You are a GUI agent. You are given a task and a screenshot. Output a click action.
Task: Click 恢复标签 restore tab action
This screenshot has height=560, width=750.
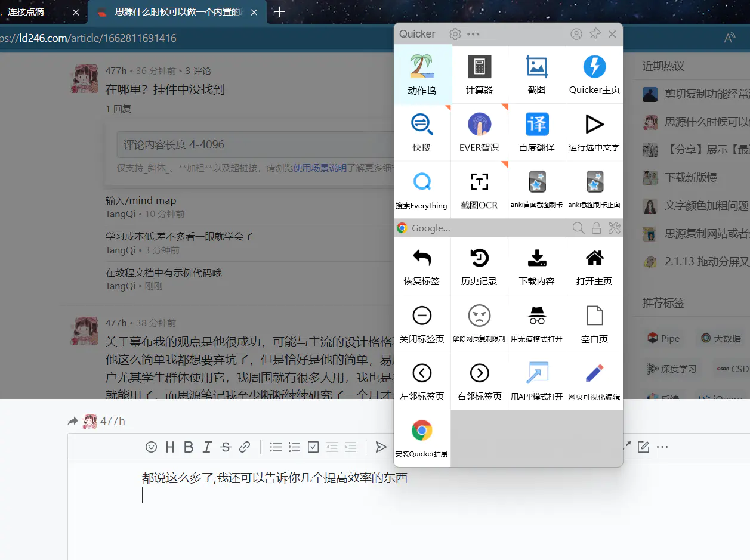(x=422, y=266)
